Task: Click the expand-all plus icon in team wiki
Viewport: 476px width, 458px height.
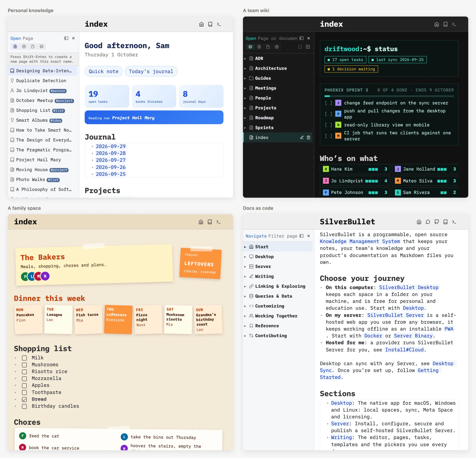Action: (x=308, y=47)
